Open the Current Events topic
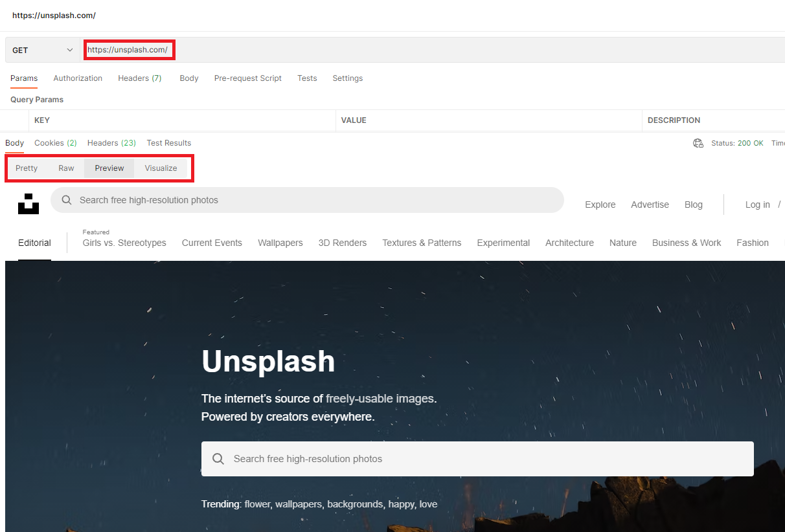Screen dimensions: 785x532 coord(212,243)
